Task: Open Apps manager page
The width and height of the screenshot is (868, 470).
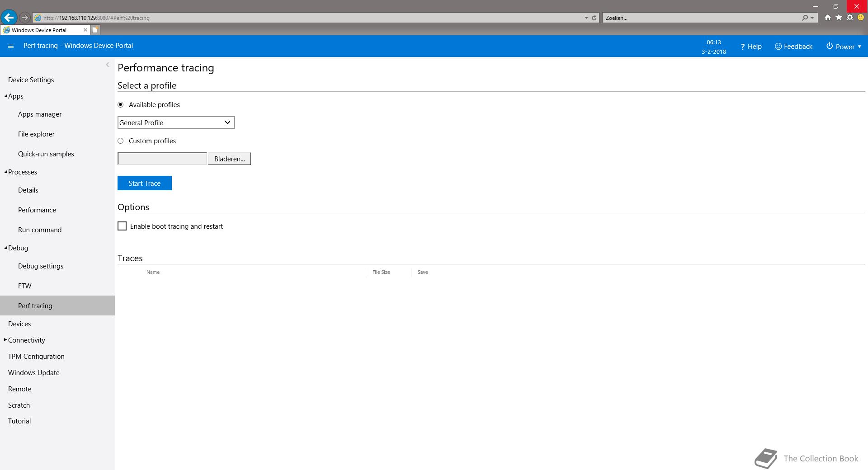Action: [x=40, y=114]
